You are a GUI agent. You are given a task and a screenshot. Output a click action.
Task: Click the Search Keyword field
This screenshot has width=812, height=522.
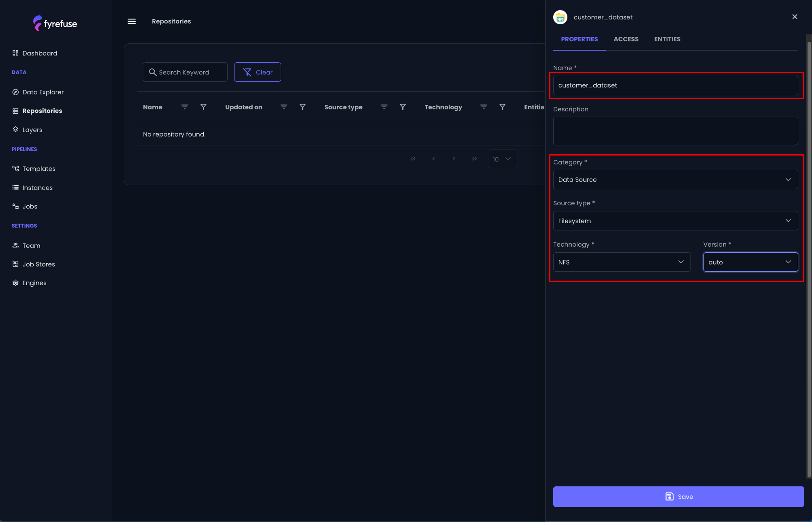(185, 72)
